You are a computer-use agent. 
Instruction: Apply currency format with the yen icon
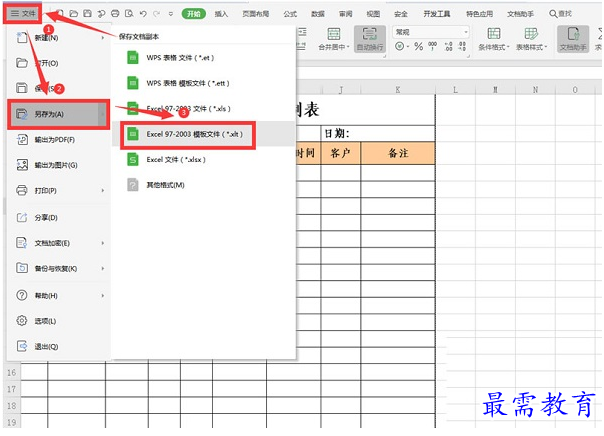point(399,47)
